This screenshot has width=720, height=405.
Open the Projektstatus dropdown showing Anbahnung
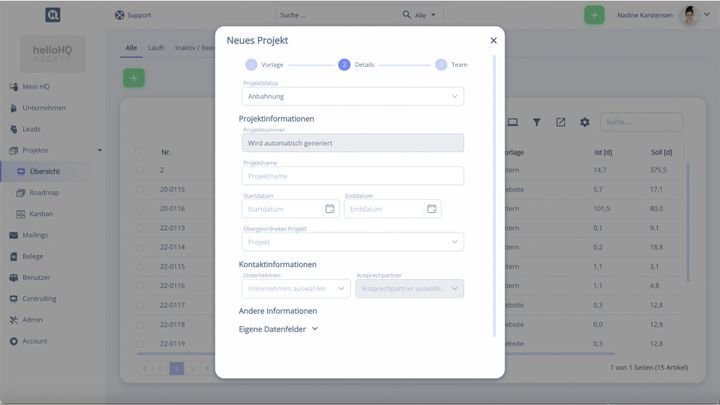353,96
